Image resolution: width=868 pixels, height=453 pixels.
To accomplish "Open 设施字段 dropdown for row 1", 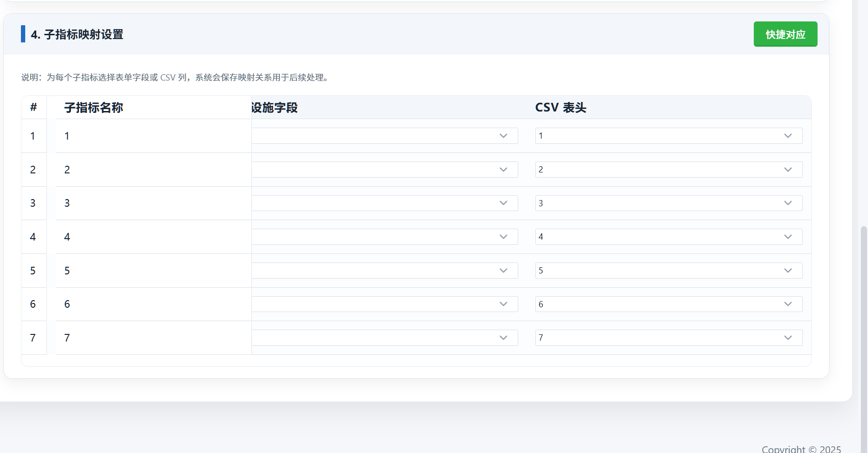I will (385, 136).
